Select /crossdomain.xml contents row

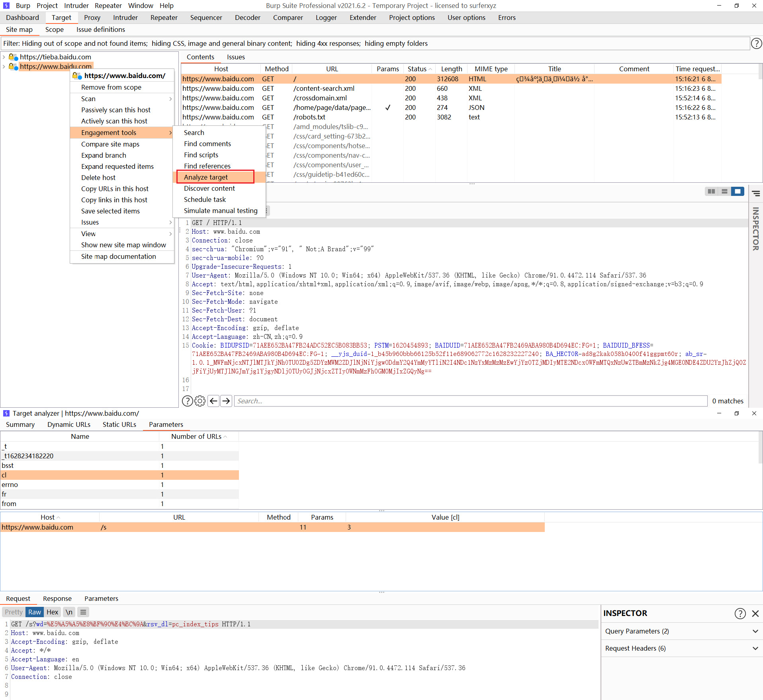(x=451, y=98)
